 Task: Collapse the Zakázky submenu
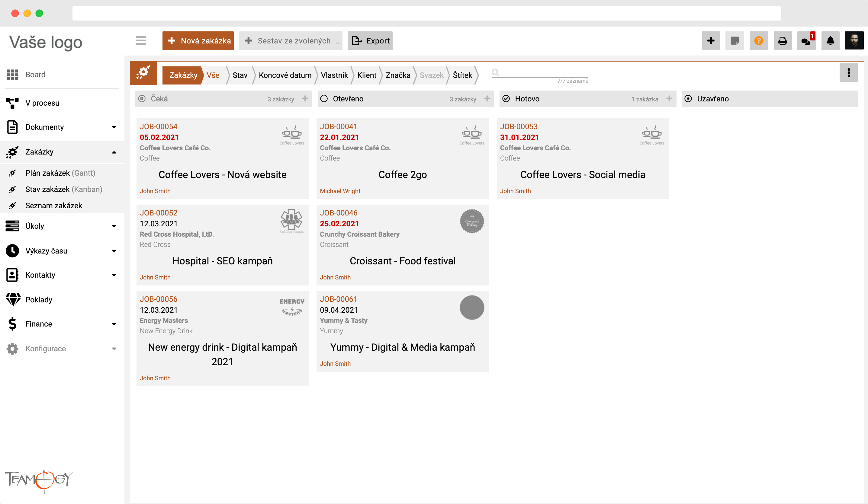click(114, 152)
